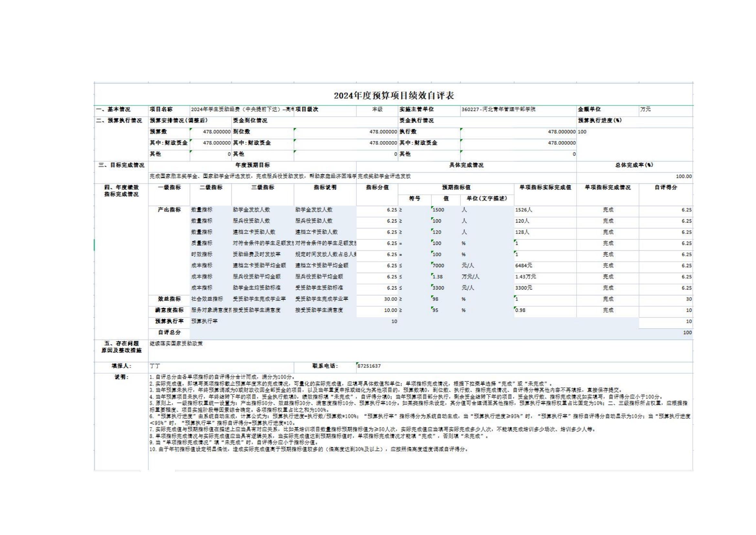Click the phone number 87251637 cell
The width and height of the screenshot is (756, 535).
tap(369, 366)
